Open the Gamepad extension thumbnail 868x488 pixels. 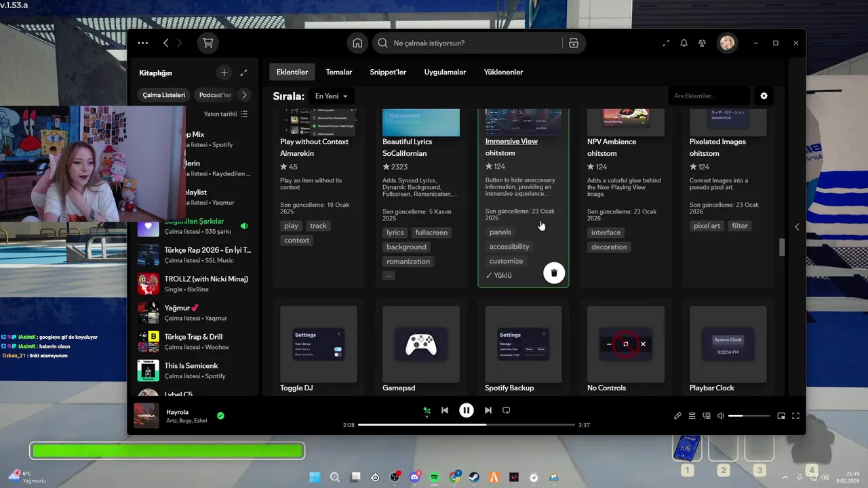[421, 344]
